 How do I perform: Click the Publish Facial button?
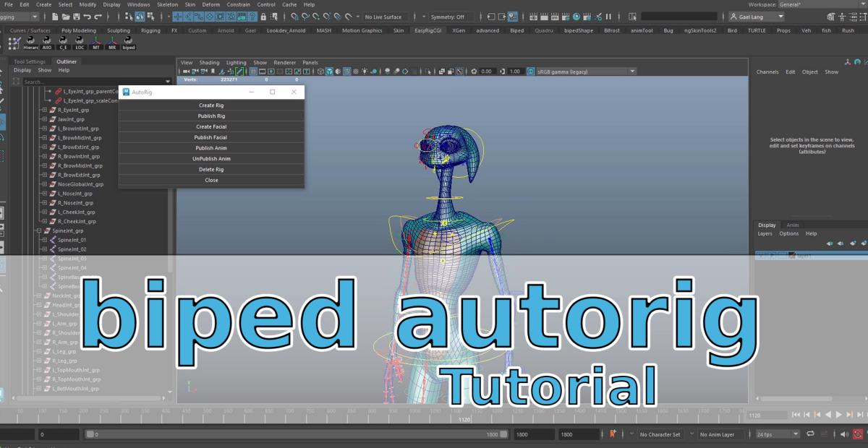211,137
